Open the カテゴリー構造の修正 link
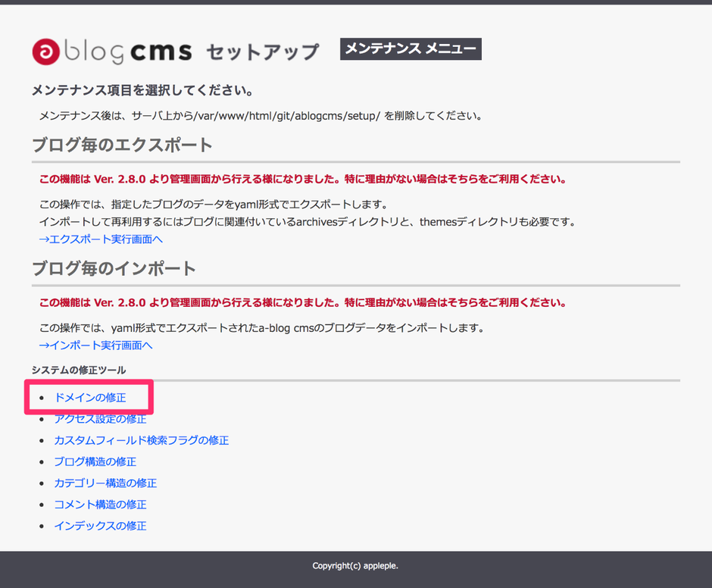This screenshot has height=588, width=712. pyautogui.click(x=105, y=483)
